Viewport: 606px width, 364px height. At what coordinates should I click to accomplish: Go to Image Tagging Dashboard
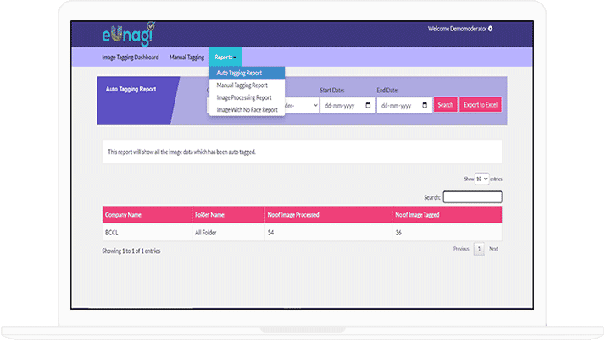[131, 58]
